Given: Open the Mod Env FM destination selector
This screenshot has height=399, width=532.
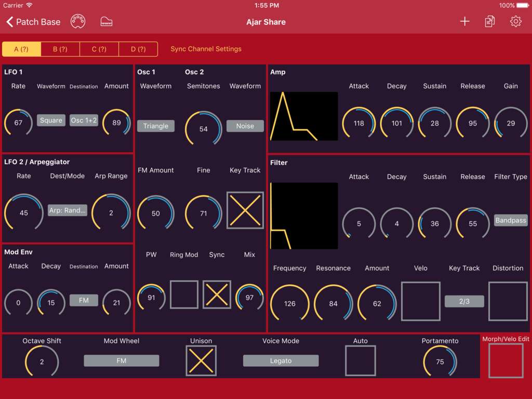Looking at the screenshot, I should 84,300.
